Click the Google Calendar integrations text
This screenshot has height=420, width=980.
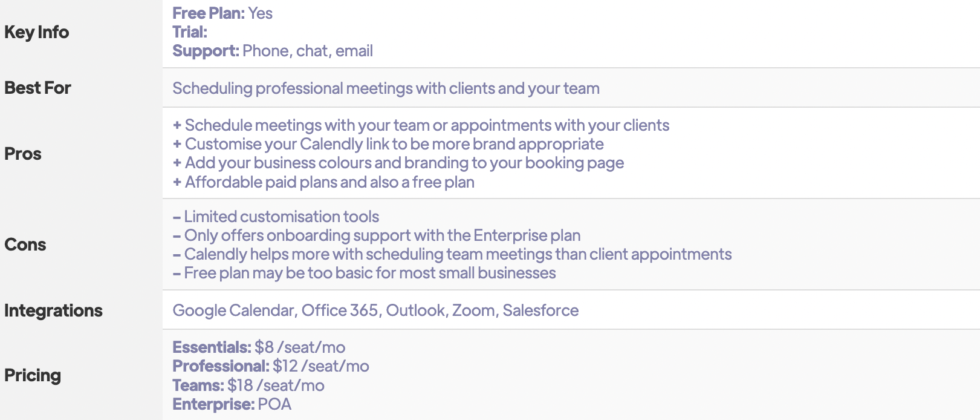coord(233,310)
